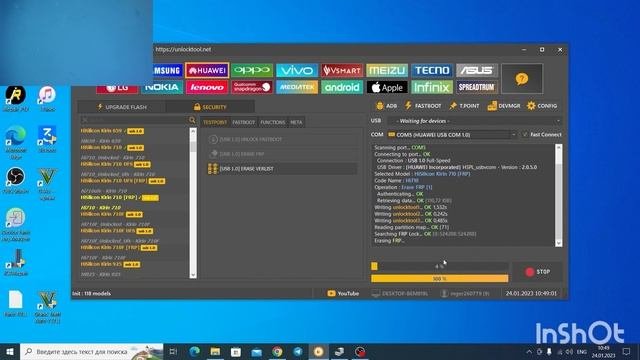This screenshot has width=640, height=360.
Task: Open the FASTBOOT sub-tab
Action: click(243, 122)
